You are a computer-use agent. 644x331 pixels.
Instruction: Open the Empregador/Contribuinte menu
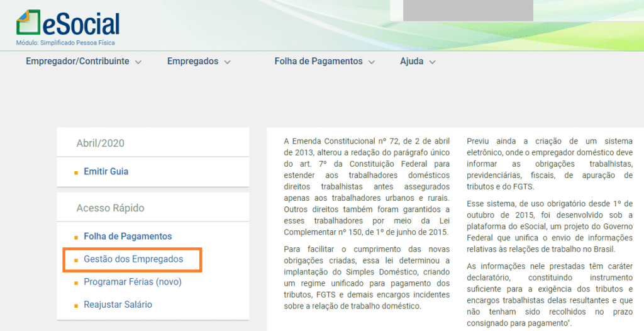pyautogui.click(x=77, y=61)
